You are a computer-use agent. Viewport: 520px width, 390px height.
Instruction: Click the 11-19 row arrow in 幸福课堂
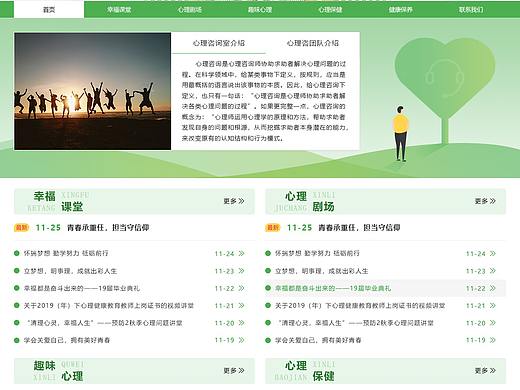click(x=242, y=340)
